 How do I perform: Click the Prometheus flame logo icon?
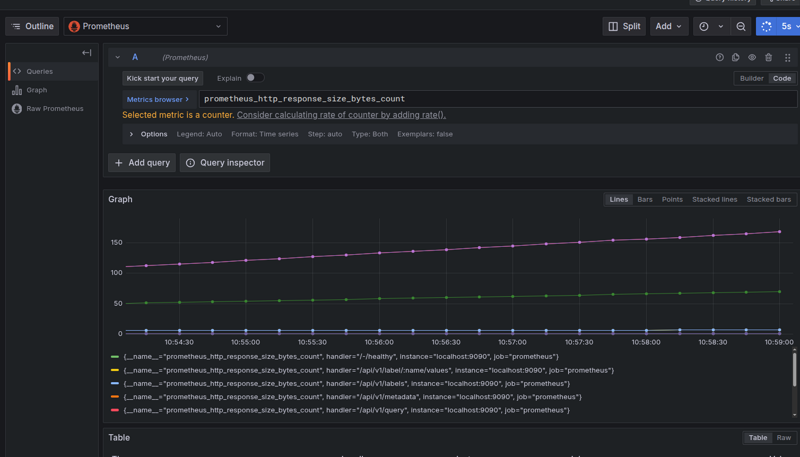click(74, 26)
